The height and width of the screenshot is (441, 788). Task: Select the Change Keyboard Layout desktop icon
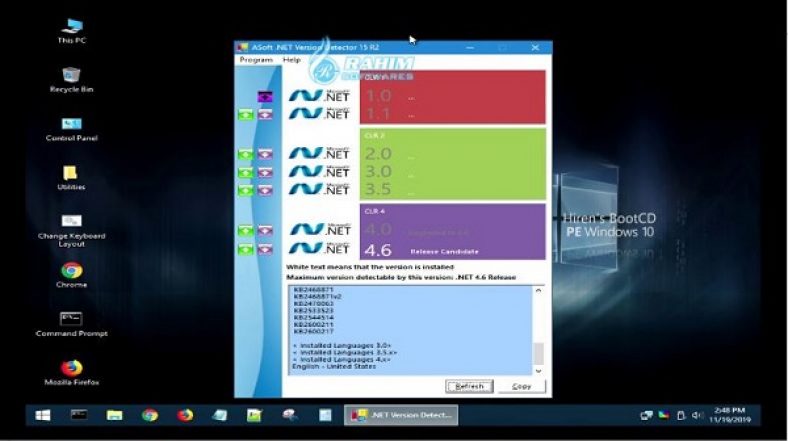click(x=71, y=231)
